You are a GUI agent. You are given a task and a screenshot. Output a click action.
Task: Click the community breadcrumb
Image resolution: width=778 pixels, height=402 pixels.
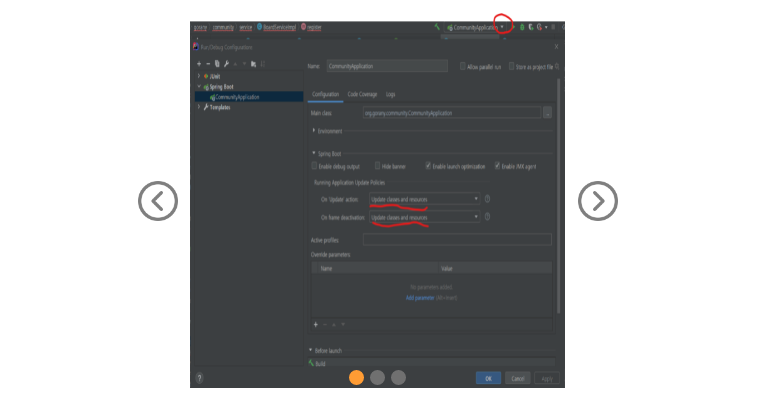[223, 27]
